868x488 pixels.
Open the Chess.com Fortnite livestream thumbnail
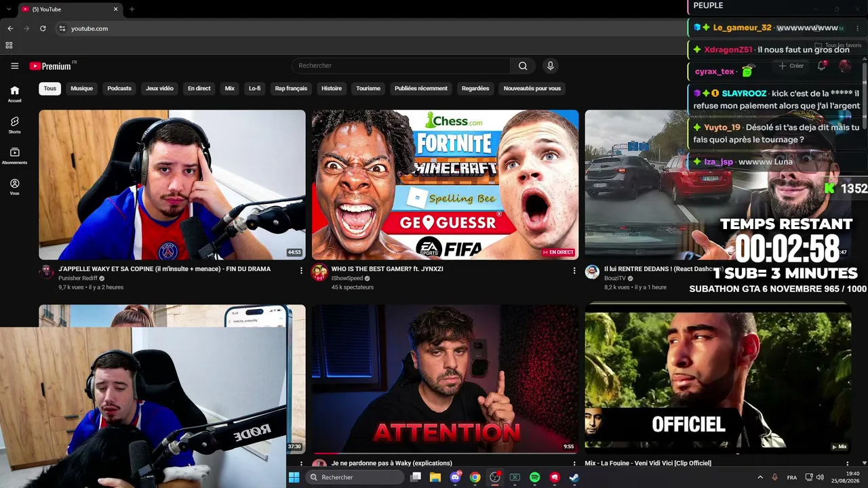[445, 184]
